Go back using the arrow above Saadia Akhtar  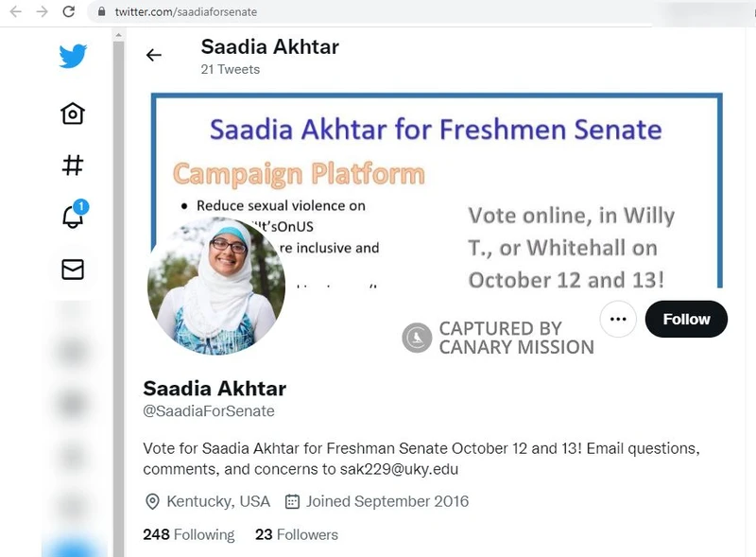coord(153,55)
